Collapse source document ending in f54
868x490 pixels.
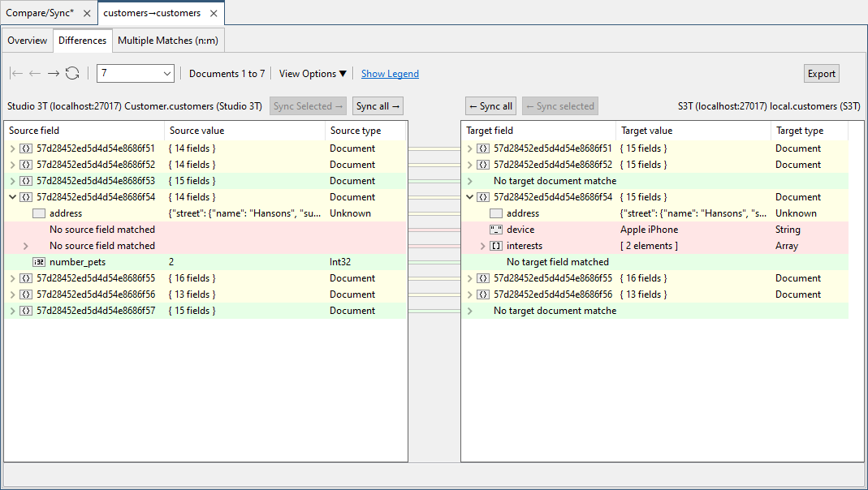(12, 197)
